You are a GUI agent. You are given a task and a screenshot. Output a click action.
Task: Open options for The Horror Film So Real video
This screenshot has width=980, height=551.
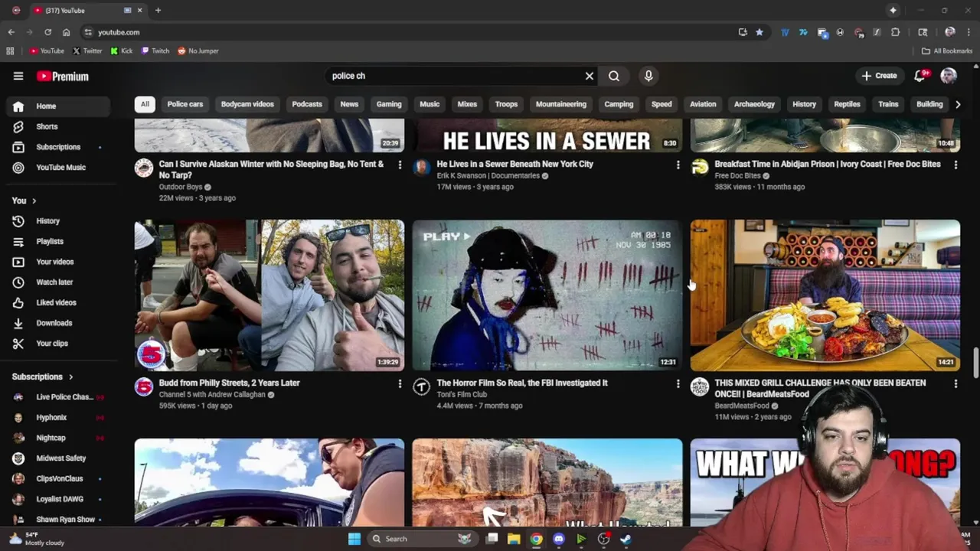[678, 383]
